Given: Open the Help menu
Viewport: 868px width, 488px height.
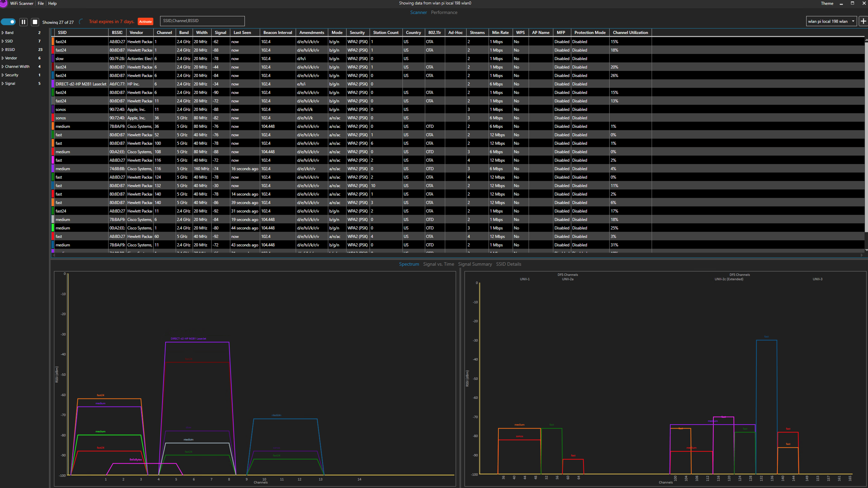Looking at the screenshot, I should point(52,3).
